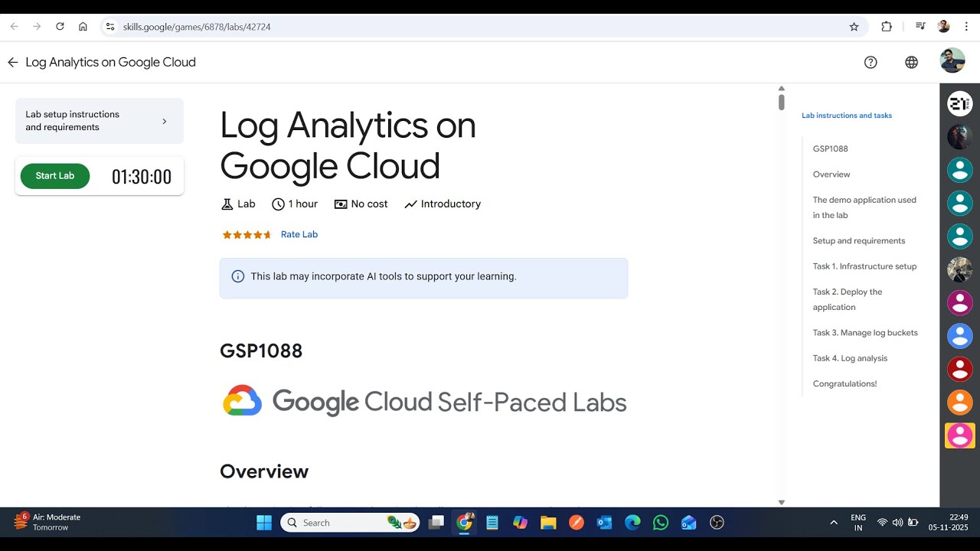The height and width of the screenshot is (551, 980).
Task: Click the Lab instructions and tasks heading
Action: click(x=847, y=116)
